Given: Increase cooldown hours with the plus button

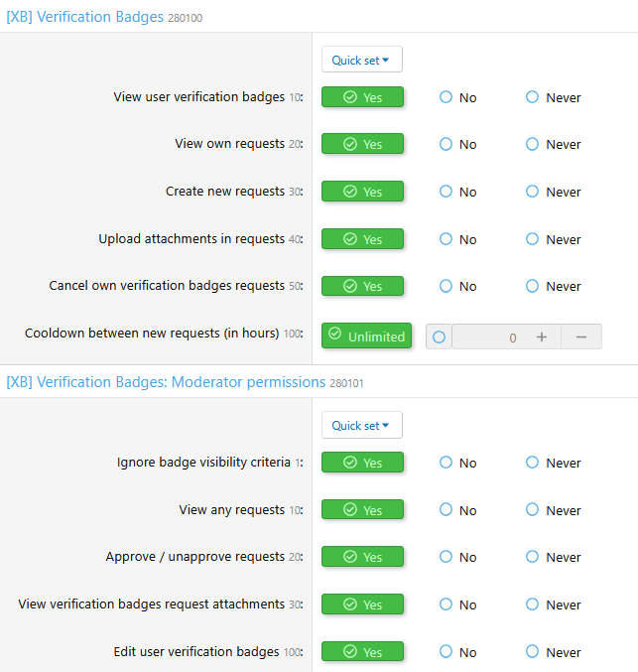Looking at the screenshot, I should click(542, 336).
